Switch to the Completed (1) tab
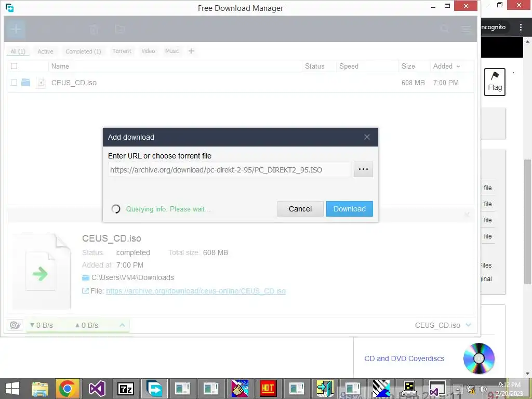Screen dimensions: 532x399 pyautogui.click(x=83, y=51)
